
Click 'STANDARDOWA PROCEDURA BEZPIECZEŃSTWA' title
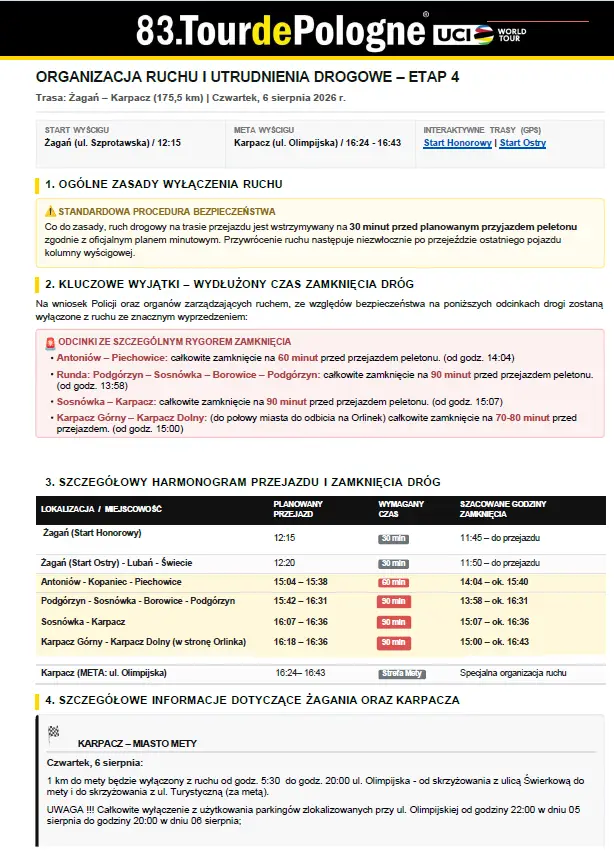tap(167, 212)
